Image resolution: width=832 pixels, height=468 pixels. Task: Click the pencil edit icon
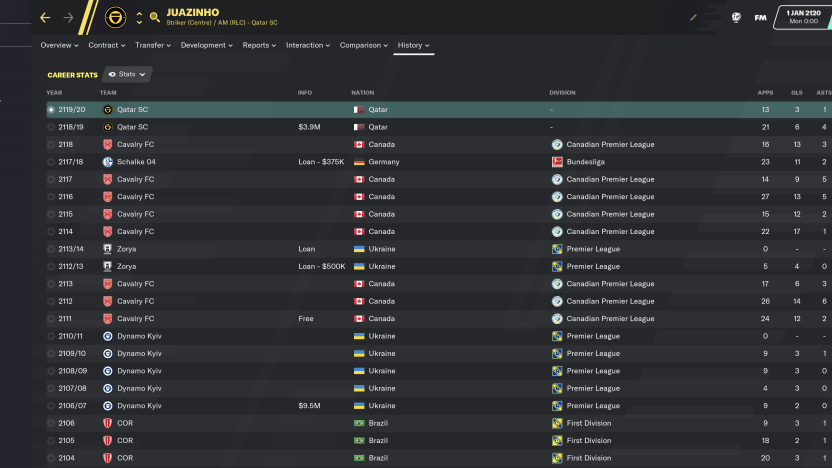[694, 17]
